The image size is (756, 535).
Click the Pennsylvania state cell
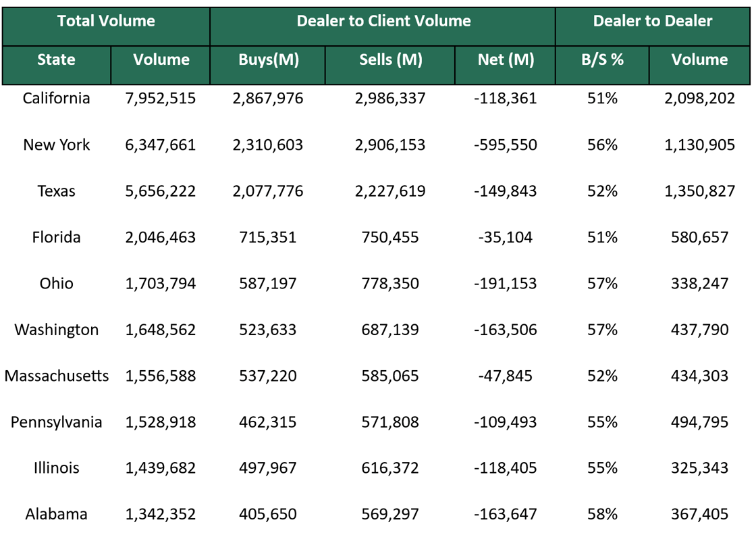point(57,422)
